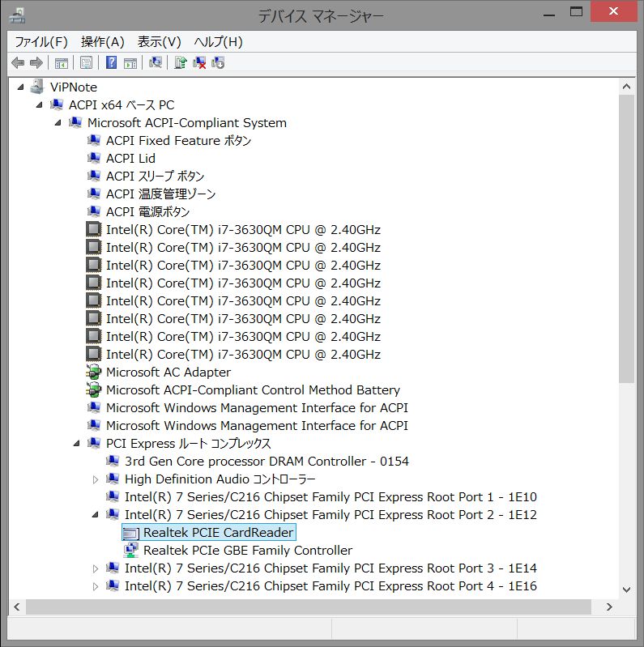The height and width of the screenshot is (647, 644).
Task: Expand PCI Express Root Port 3 - 1E14
Action: click(x=96, y=568)
